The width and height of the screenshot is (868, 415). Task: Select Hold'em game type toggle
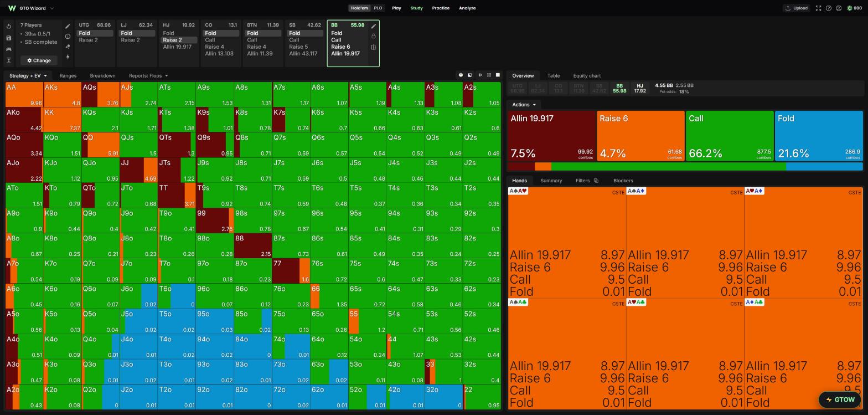[x=359, y=8]
